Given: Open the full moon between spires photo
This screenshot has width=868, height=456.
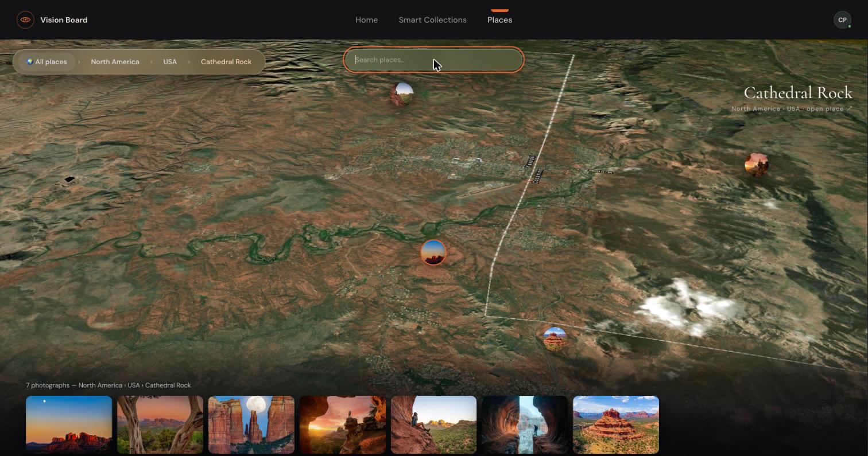Looking at the screenshot, I should 251,424.
